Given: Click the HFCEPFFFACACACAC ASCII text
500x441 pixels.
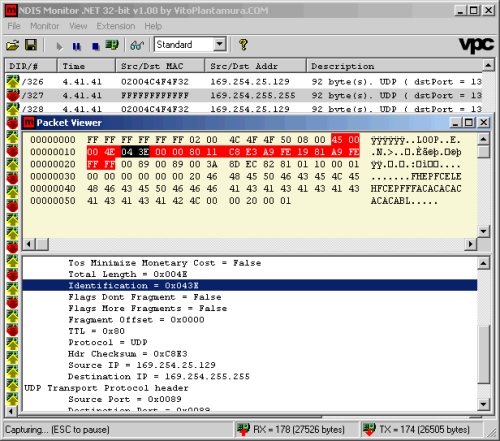Looking at the screenshot, I should coord(416,189).
